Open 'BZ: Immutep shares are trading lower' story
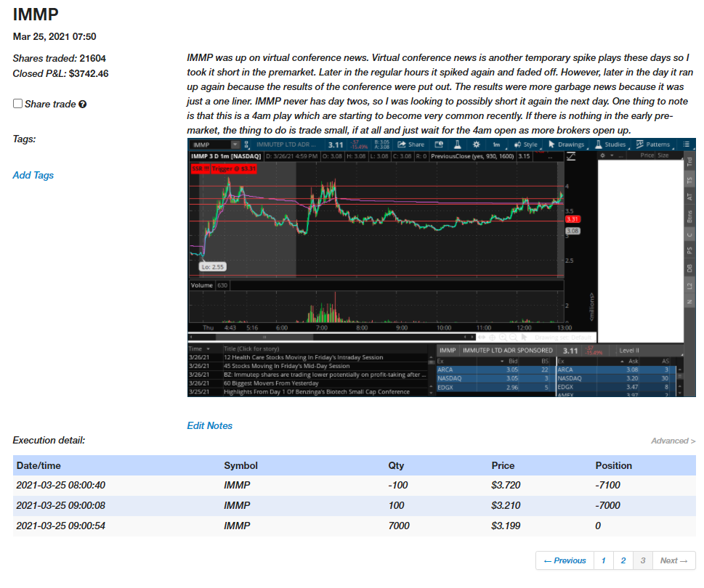Viewport: 704px width, 588px height. click(325, 375)
